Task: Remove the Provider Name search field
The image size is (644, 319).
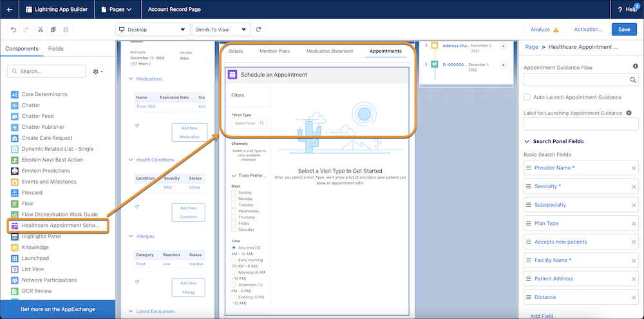Action: 633,168
